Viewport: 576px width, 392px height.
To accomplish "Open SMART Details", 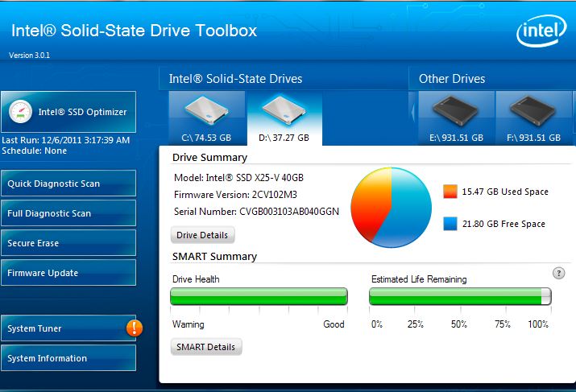I will pos(205,347).
